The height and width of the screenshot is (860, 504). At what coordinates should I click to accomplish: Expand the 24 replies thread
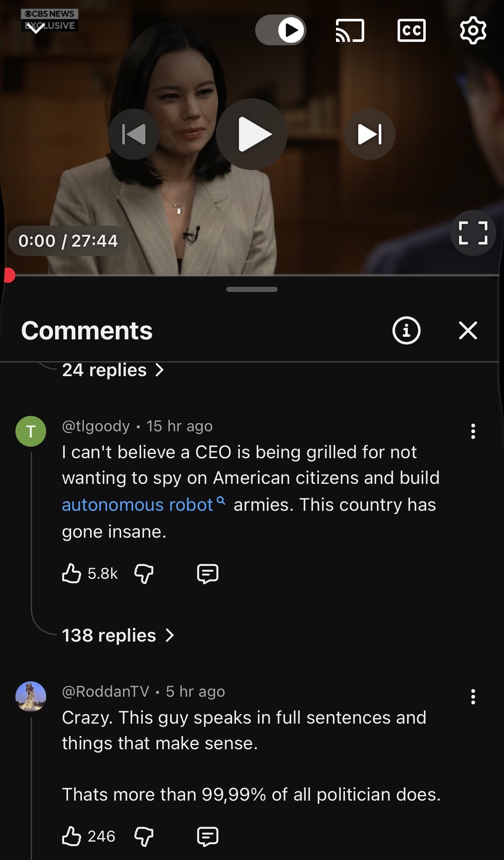(x=113, y=370)
